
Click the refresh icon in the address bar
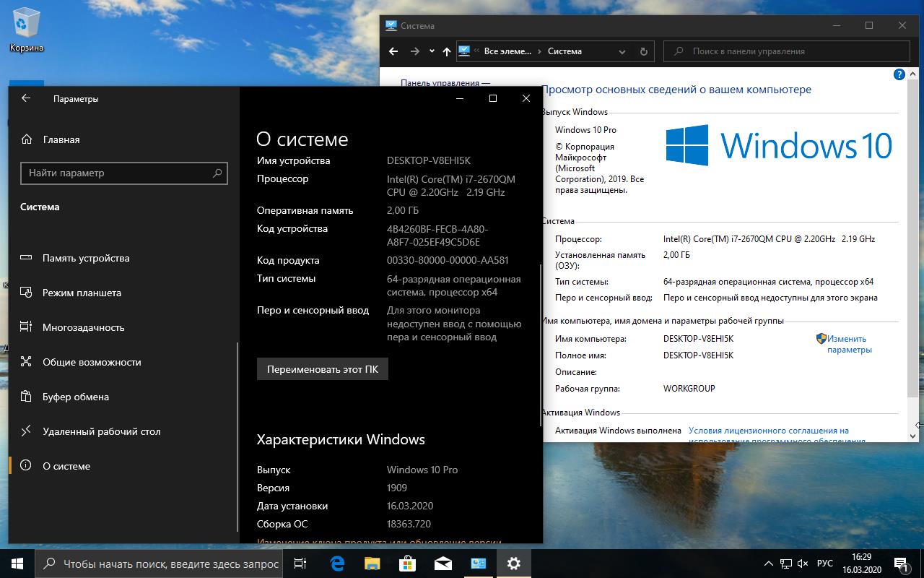point(643,51)
